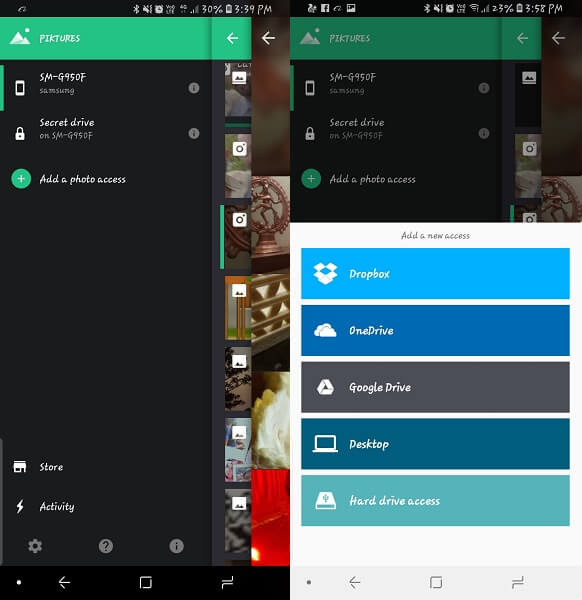The width and height of the screenshot is (582, 600).
Task: Select the highlighted Instagram album with the green bar
Action: 238,237
